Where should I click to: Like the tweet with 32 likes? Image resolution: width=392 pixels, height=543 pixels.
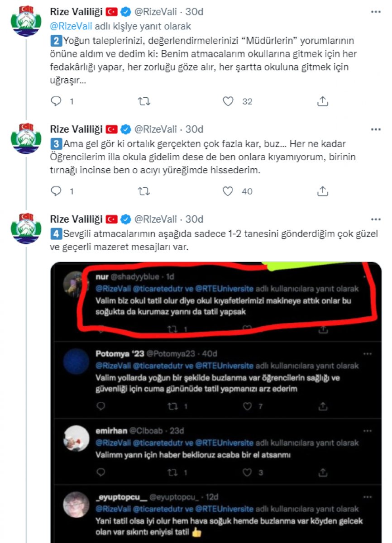point(229,101)
